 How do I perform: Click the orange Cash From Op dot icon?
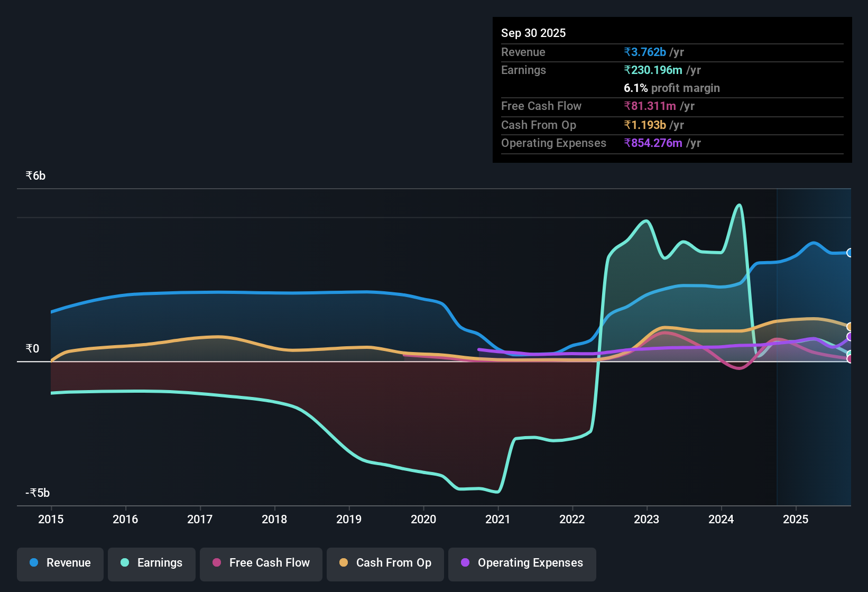344,563
